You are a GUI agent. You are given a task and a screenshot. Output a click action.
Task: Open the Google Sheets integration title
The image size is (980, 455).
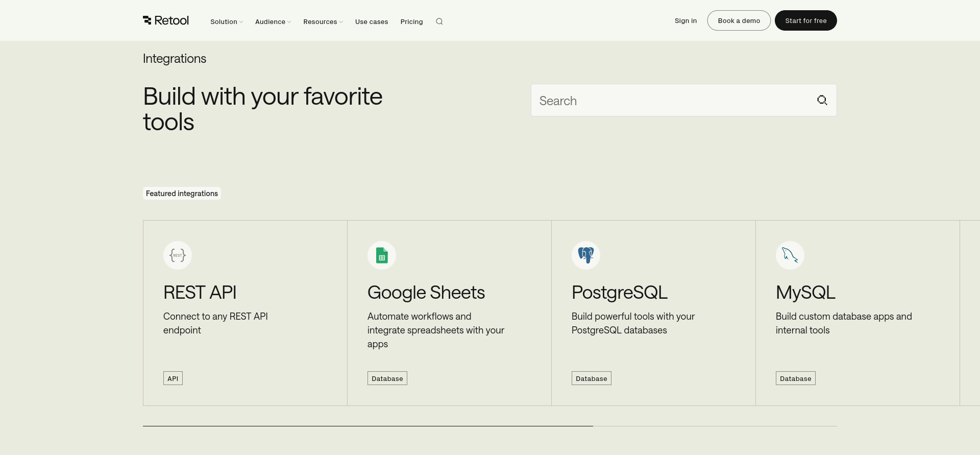tap(426, 293)
